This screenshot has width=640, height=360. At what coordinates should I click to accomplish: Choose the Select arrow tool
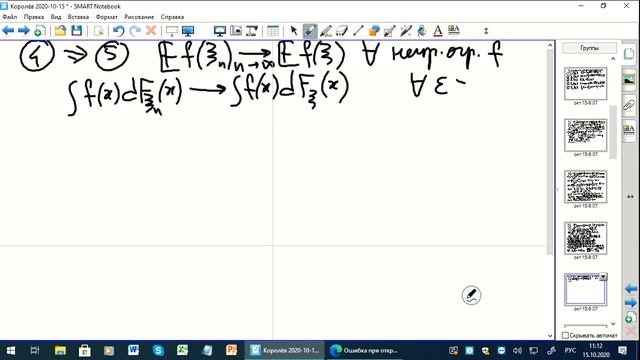pos(293,31)
